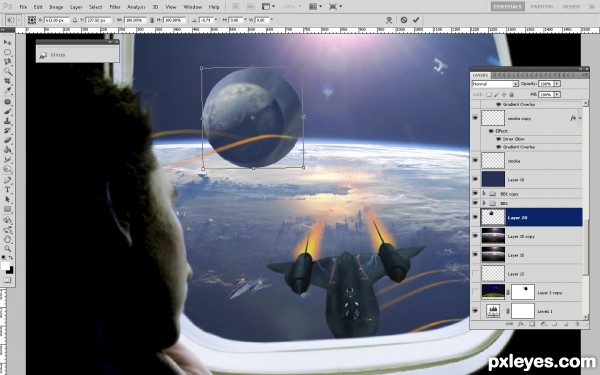Viewport: 600px width, 375px height.
Task: Show the hidden Layer 2 copy
Action: coord(475,292)
